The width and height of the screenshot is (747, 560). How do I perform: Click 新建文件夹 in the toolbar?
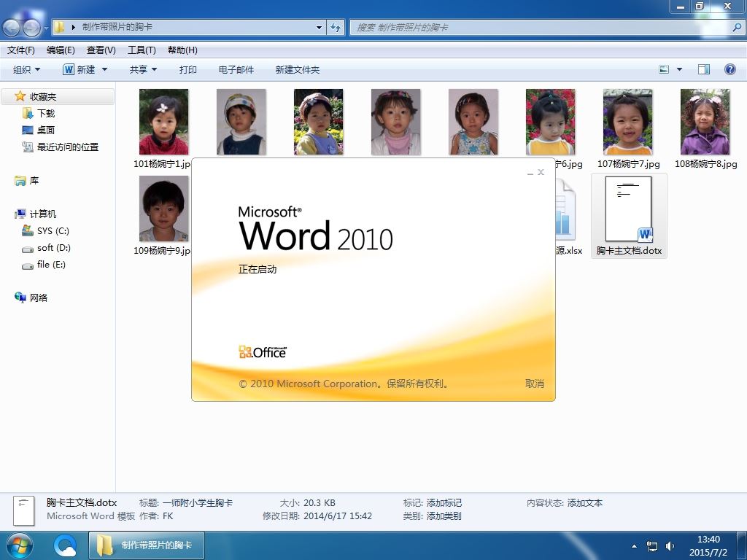(298, 69)
